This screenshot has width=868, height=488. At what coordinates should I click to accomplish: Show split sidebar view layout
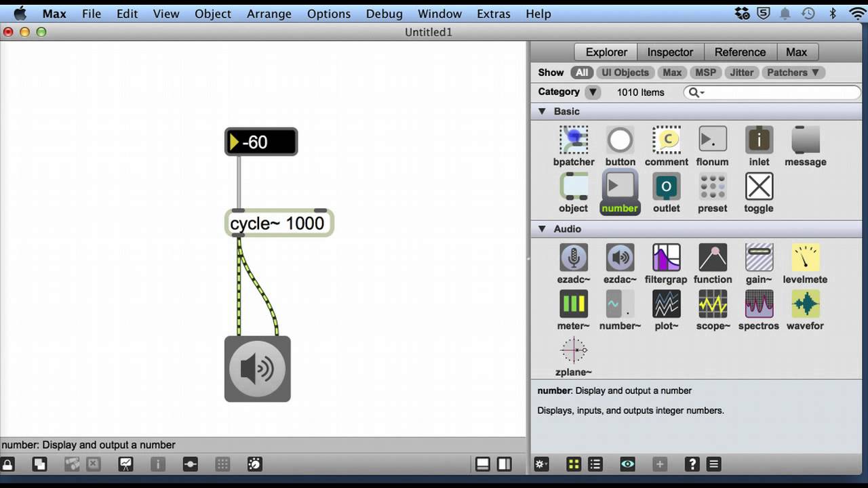point(504,464)
